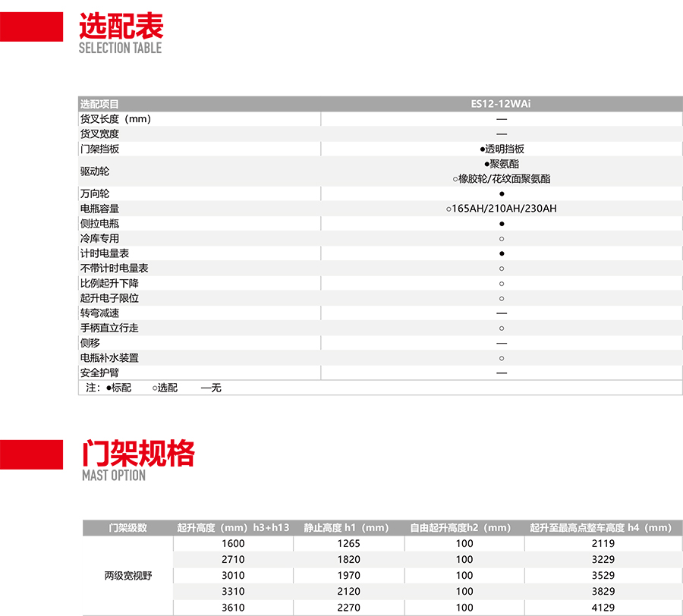Viewport: 683px width, 616px height.
Task: Select static height value 2120
Action: (349, 592)
